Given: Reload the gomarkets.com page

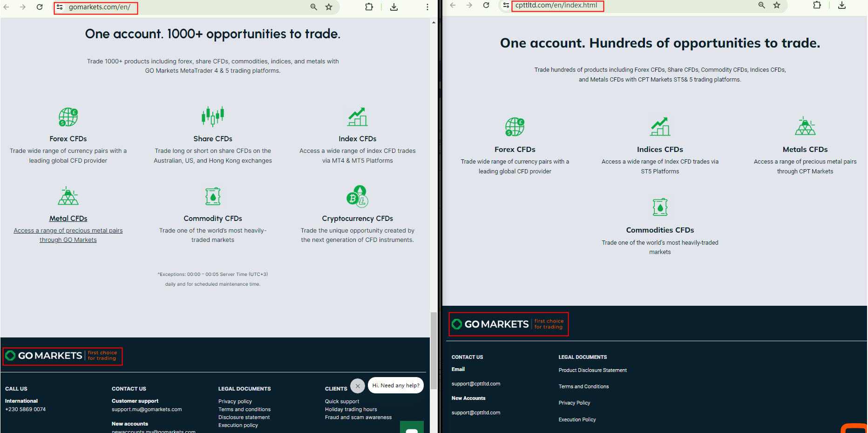Looking at the screenshot, I should click(40, 7).
